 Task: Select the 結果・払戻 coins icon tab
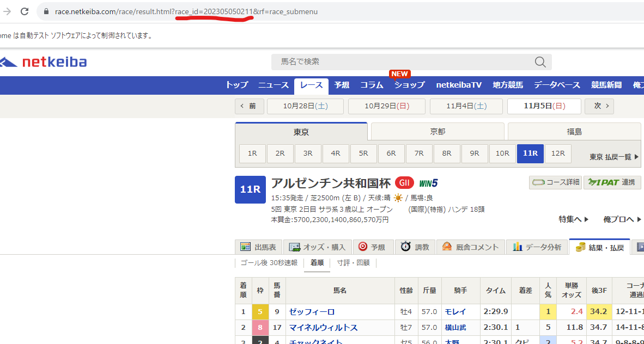point(580,246)
